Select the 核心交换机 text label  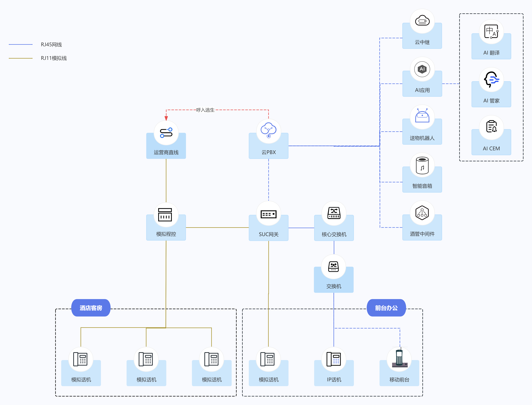pyautogui.click(x=334, y=234)
